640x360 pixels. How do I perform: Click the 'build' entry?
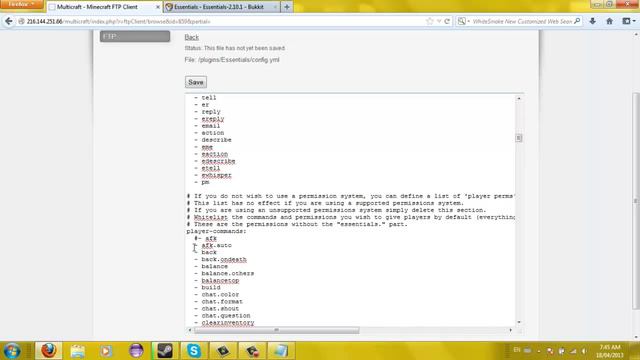click(x=211, y=288)
